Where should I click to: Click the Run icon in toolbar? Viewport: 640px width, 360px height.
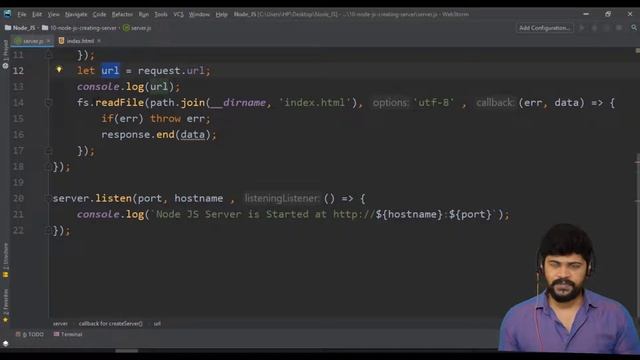pos(582,28)
